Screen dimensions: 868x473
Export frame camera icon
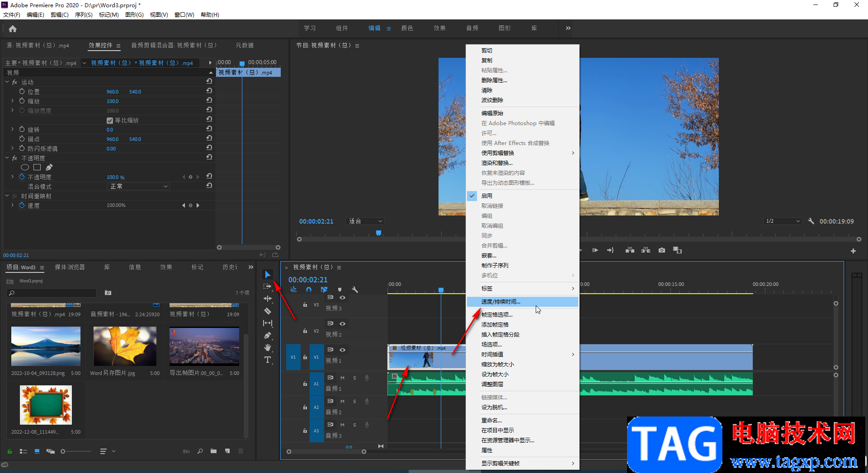[x=662, y=250]
